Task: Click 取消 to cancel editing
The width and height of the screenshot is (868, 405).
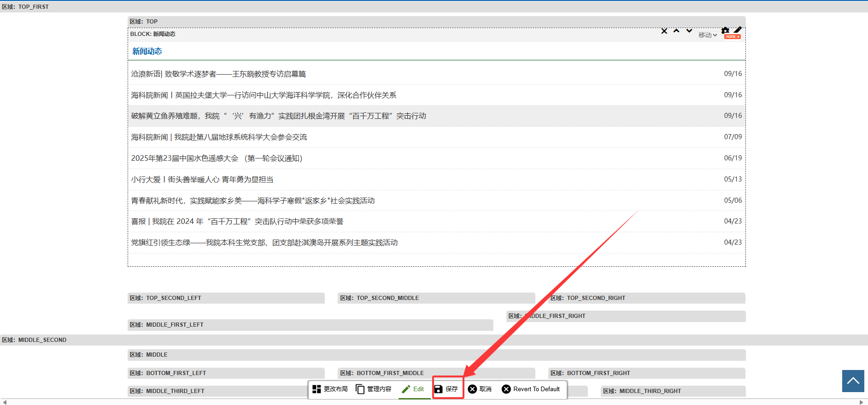Action: tap(480, 389)
